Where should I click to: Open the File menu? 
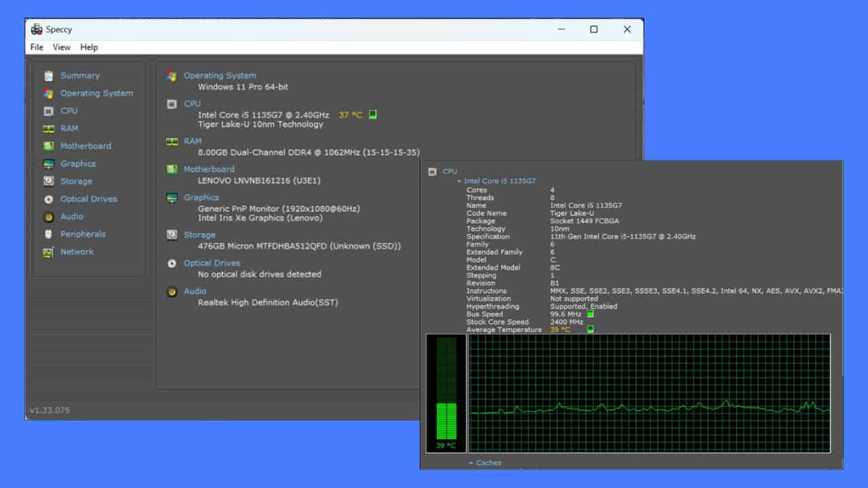[x=37, y=47]
